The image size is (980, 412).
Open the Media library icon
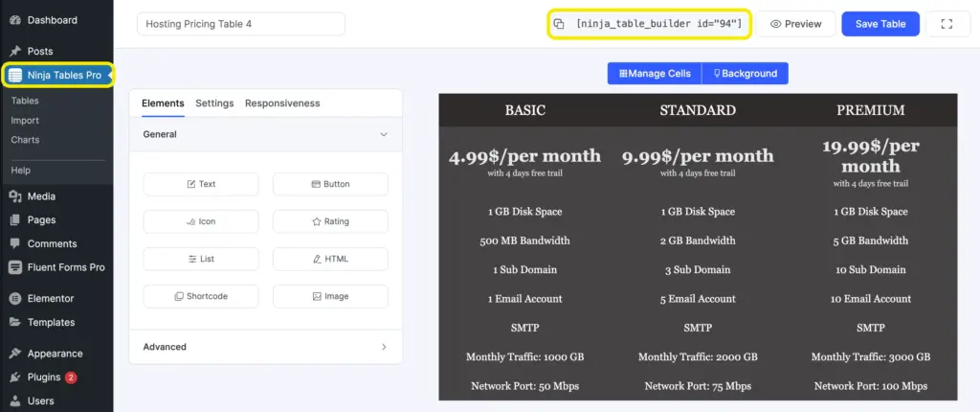[15, 196]
